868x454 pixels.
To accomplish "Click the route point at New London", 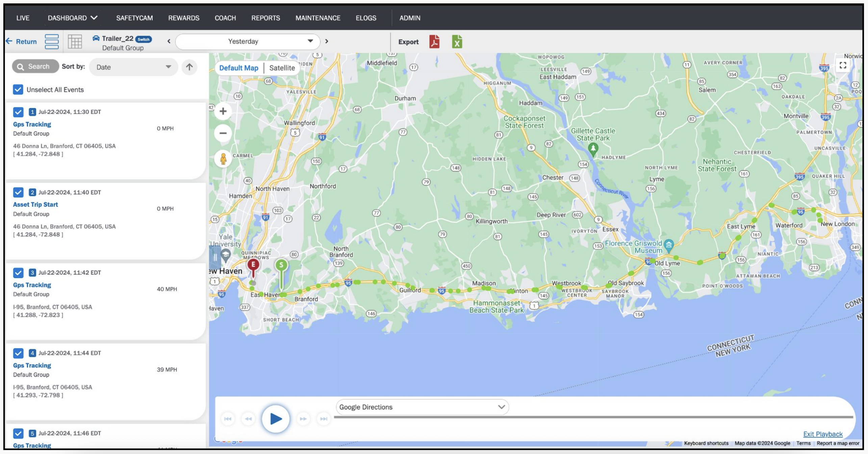I will 820,220.
